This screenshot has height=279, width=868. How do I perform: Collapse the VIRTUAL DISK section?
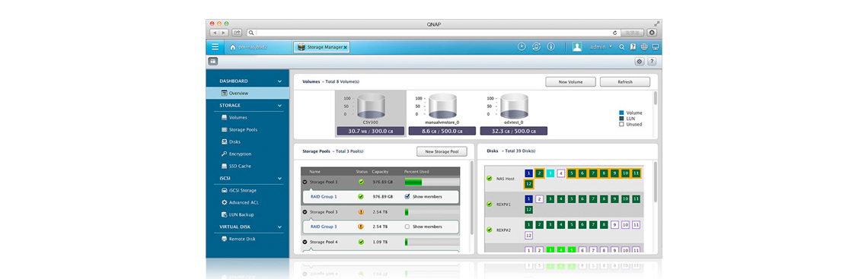click(x=279, y=227)
